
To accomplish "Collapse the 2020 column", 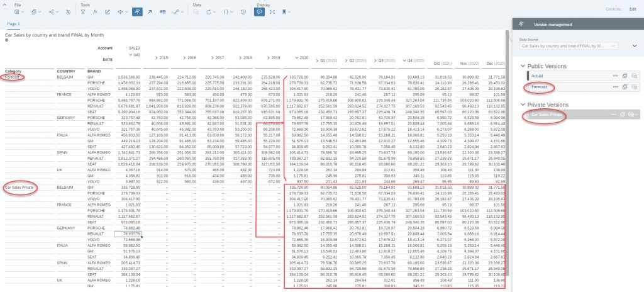I will (296, 58).
